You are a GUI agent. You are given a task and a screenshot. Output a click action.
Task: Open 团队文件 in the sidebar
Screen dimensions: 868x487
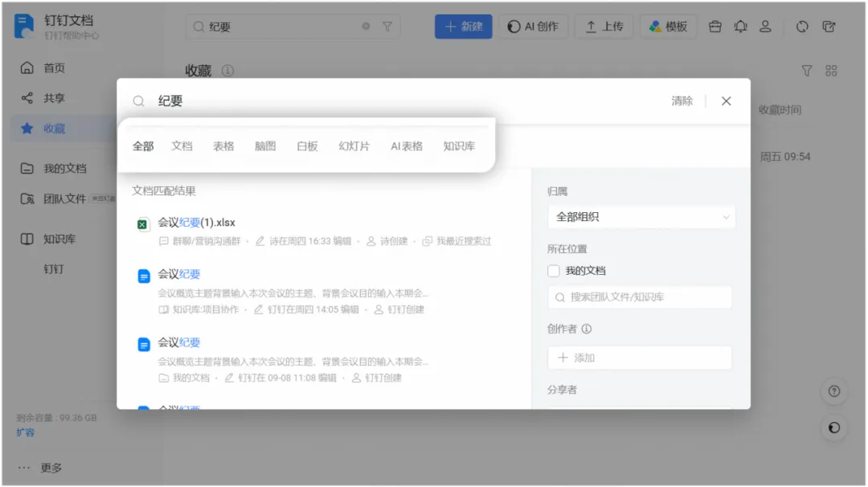(x=65, y=198)
